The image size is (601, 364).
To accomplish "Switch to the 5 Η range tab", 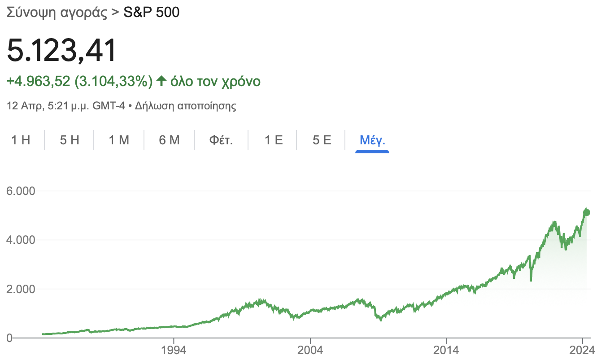I will tap(70, 140).
